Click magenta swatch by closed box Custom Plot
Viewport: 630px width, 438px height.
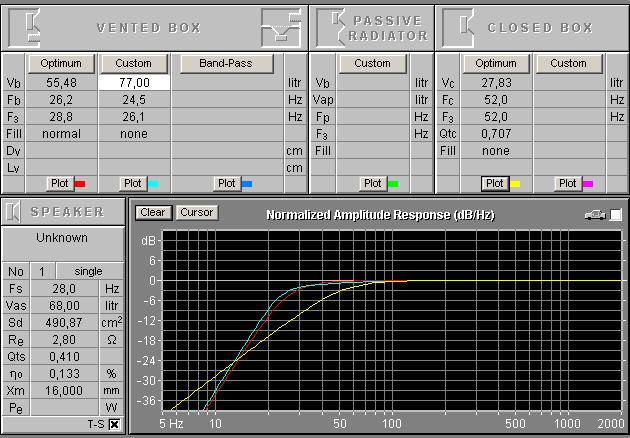[x=588, y=184]
